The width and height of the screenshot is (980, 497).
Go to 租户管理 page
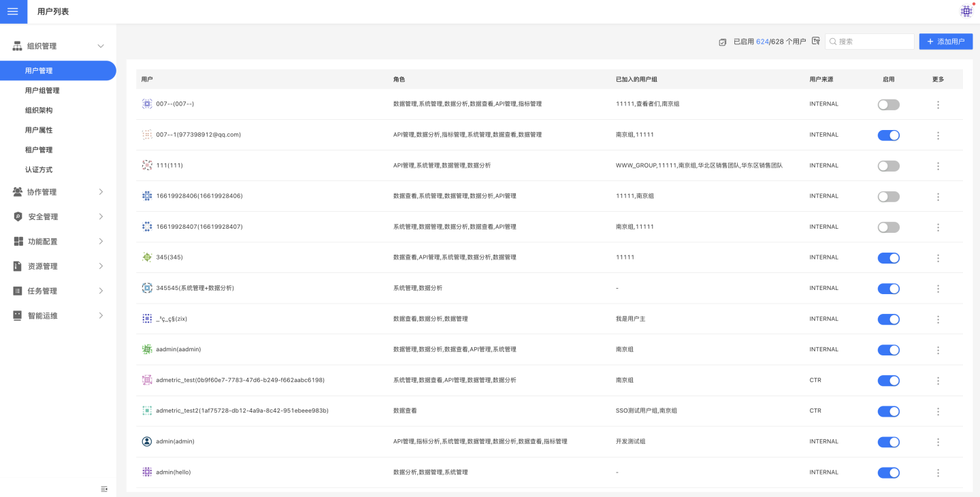(x=39, y=150)
